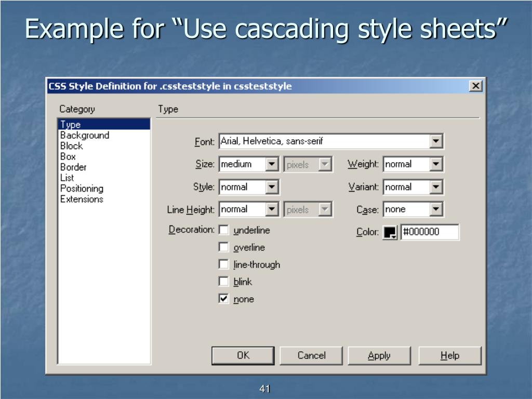Enable the overline decoration checkbox

[223, 247]
